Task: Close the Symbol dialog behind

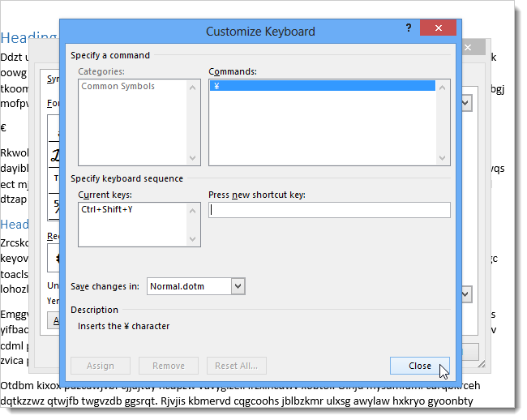Action: pyautogui.click(x=469, y=48)
